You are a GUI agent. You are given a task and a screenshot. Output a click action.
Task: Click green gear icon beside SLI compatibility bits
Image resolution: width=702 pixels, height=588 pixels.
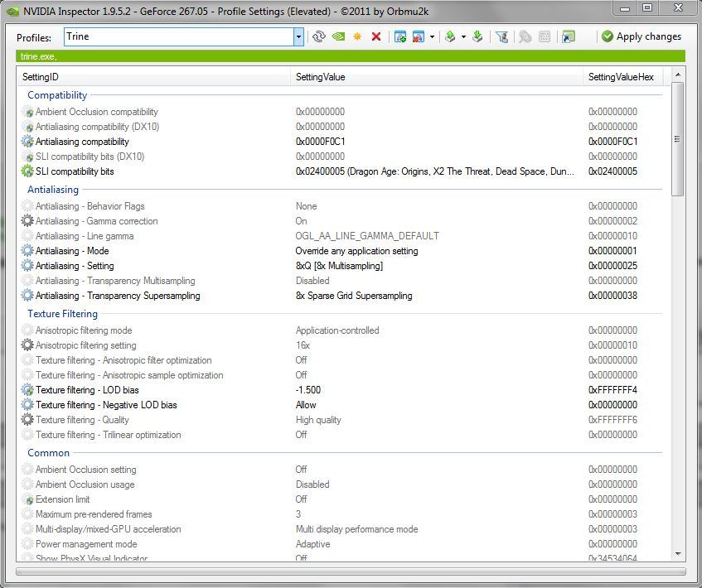coord(27,171)
